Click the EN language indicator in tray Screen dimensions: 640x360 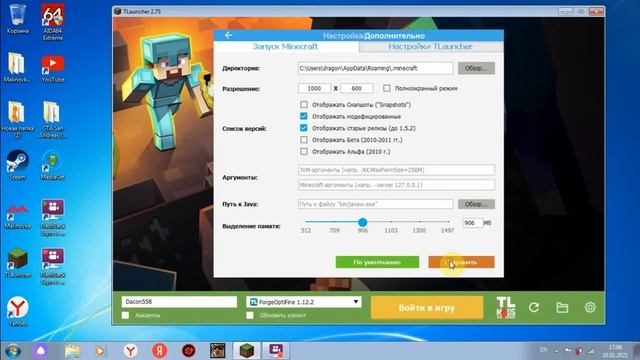pyautogui.click(x=543, y=350)
